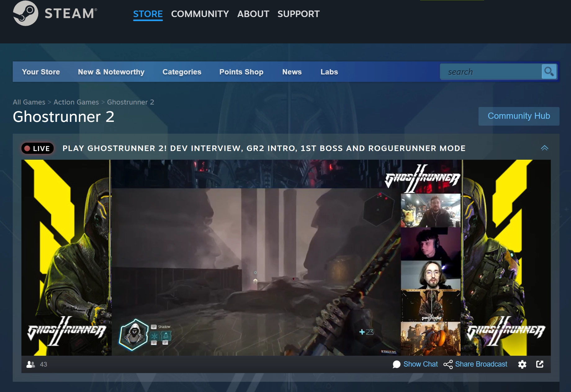
Task: Click the Steam logo icon
Action: 25,13
